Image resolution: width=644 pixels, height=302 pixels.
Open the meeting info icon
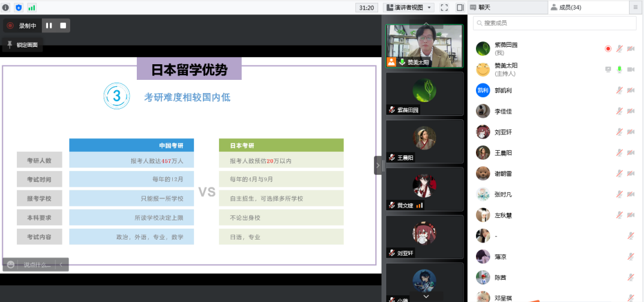[7, 7]
